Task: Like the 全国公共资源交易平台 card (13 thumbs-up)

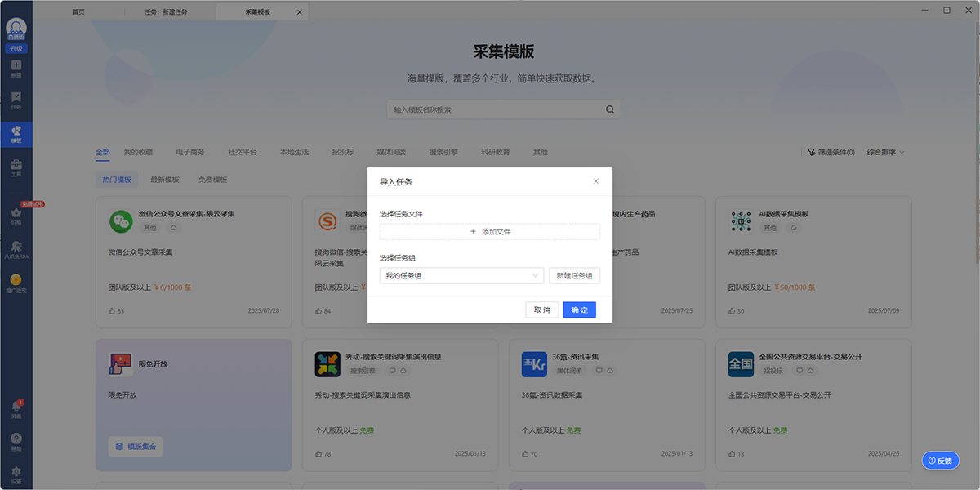Action: 732,454
